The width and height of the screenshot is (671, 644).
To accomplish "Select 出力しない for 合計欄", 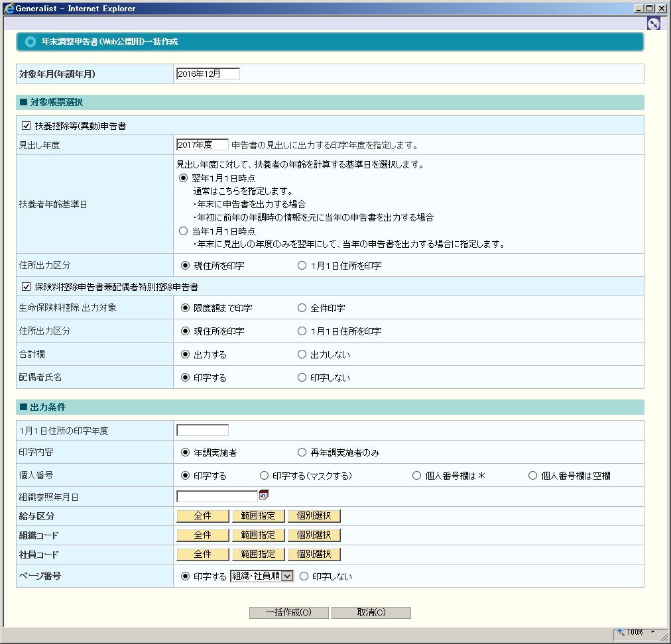I will (x=302, y=354).
